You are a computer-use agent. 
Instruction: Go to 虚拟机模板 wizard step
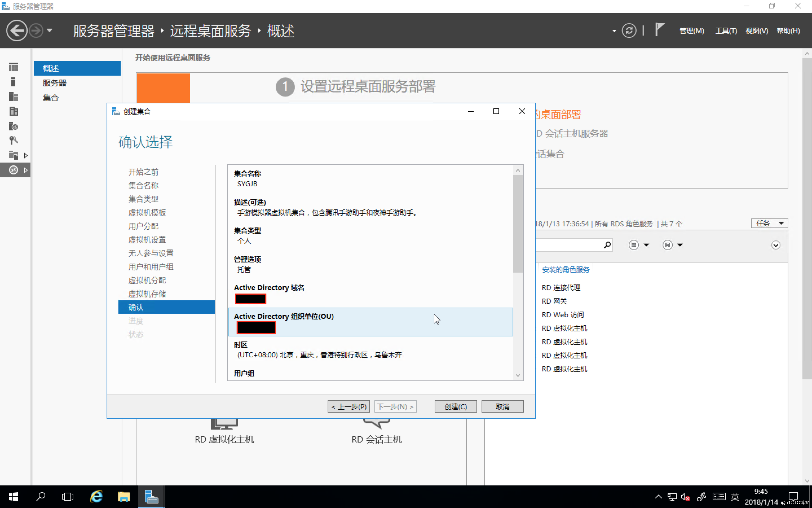point(147,213)
